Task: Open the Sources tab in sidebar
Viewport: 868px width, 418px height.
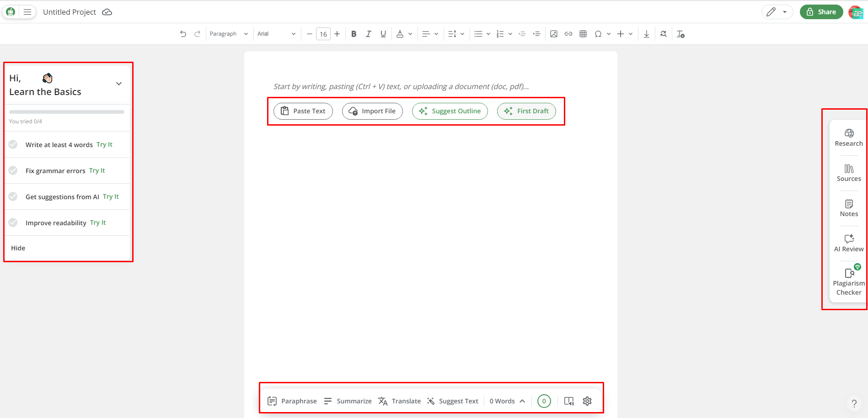Action: click(x=849, y=173)
